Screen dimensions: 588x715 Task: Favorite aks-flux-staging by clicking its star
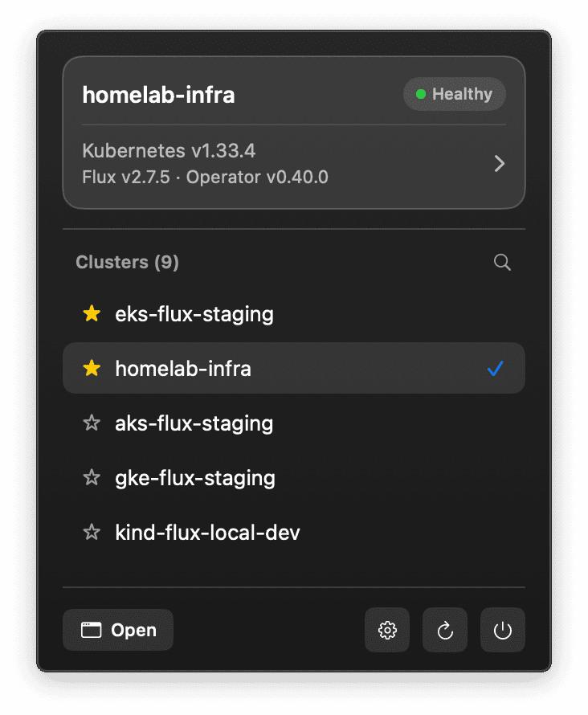[x=91, y=423]
